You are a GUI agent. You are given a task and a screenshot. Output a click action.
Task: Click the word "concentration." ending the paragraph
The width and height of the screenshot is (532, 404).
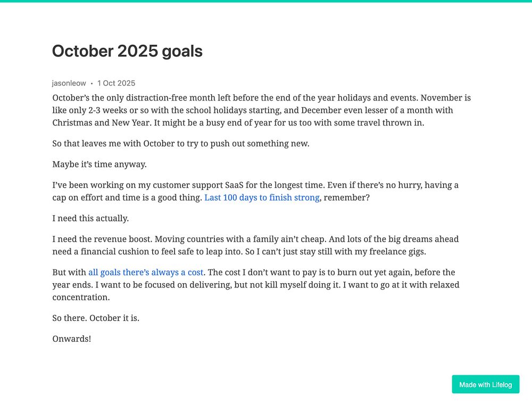pos(81,298)
